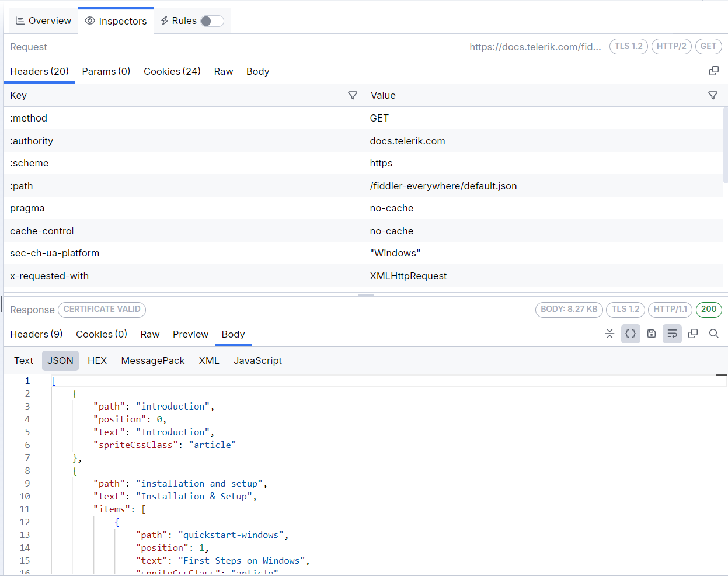Enable the Rules toggle switch
The image size is (728, 576).
pyautogui.click(x=212, y=21)
